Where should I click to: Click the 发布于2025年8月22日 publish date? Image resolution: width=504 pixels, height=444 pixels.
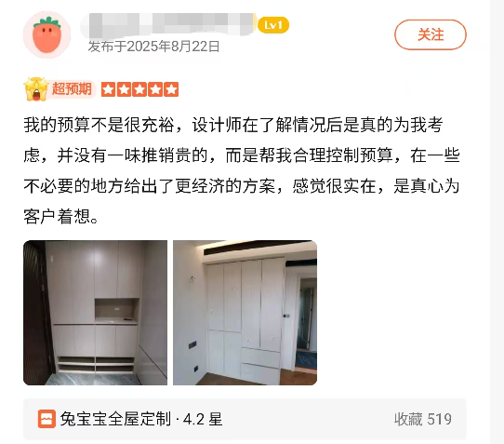pyautogui.click(x=154, y=47)
